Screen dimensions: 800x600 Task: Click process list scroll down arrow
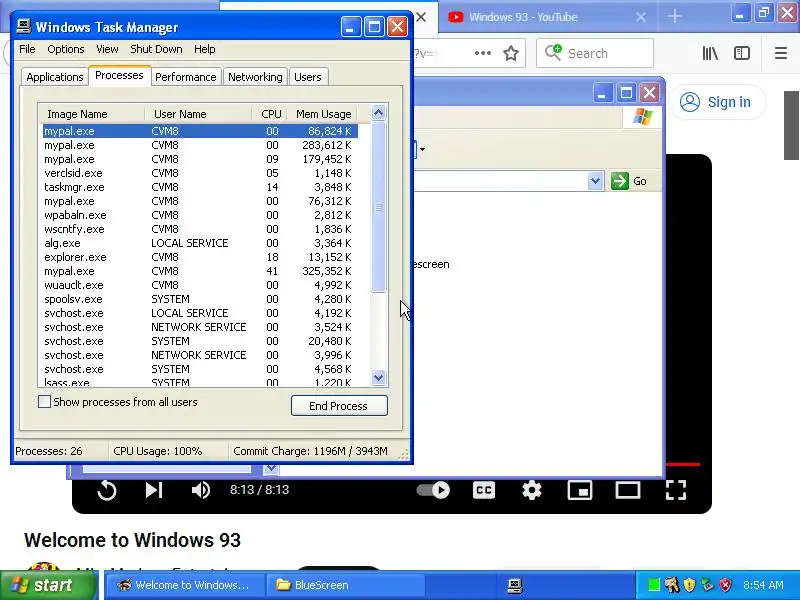click(x=379, y=378)
